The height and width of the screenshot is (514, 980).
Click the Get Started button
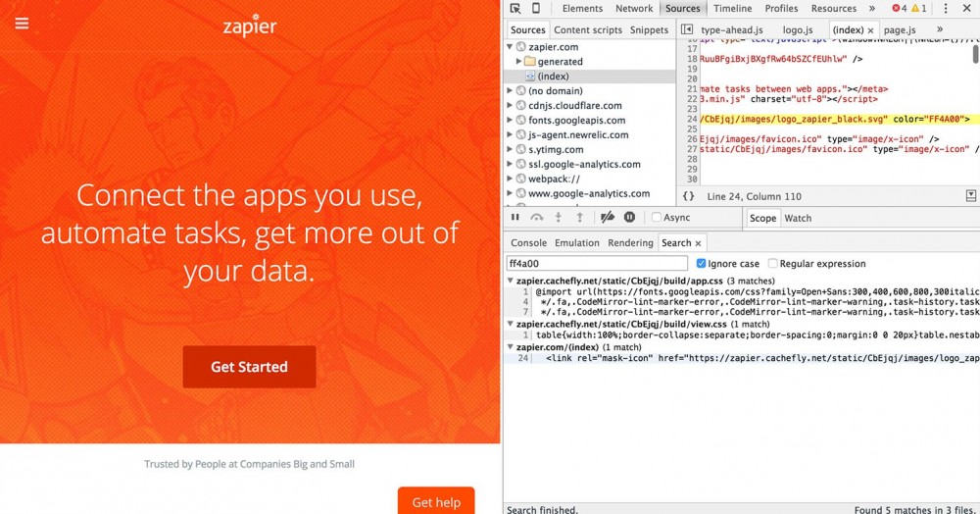[249, 367]
